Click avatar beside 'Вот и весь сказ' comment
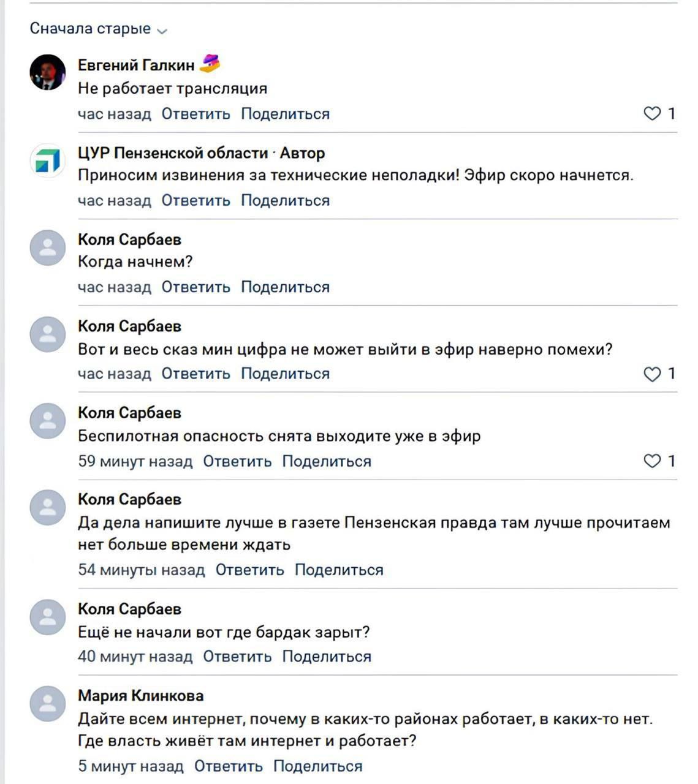 point(47,334)
